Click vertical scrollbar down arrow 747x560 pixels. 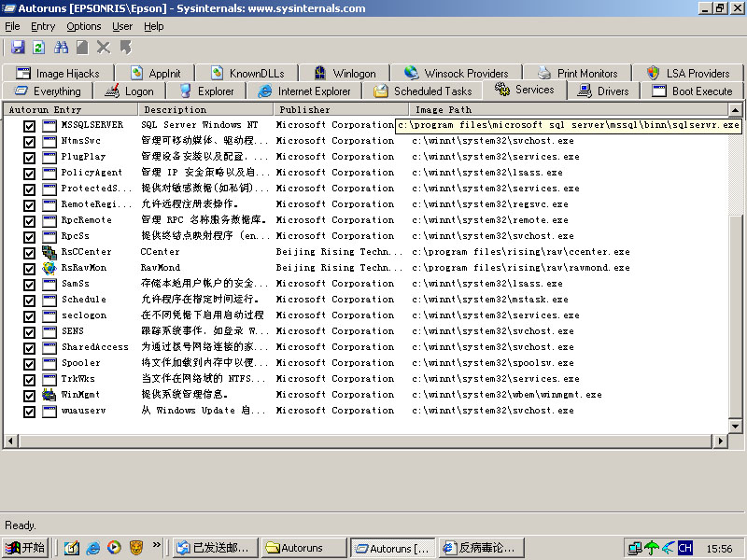coord(735,427)
